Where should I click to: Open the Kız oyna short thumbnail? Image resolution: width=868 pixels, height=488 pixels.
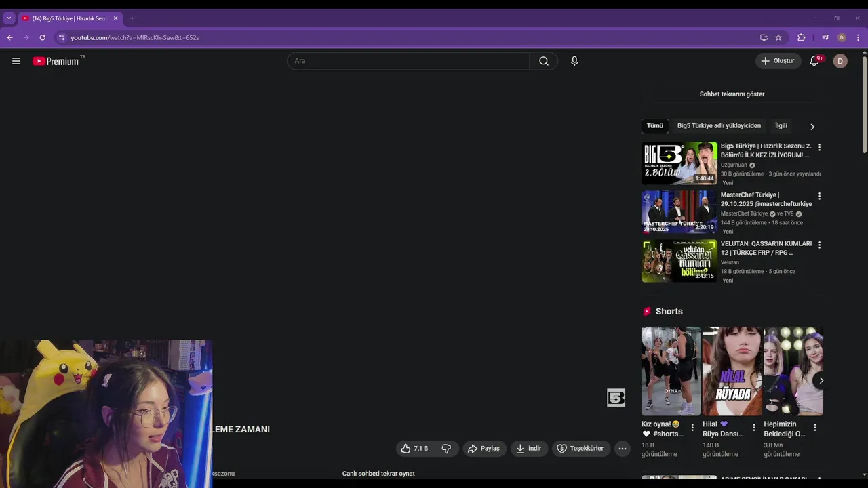671,371
